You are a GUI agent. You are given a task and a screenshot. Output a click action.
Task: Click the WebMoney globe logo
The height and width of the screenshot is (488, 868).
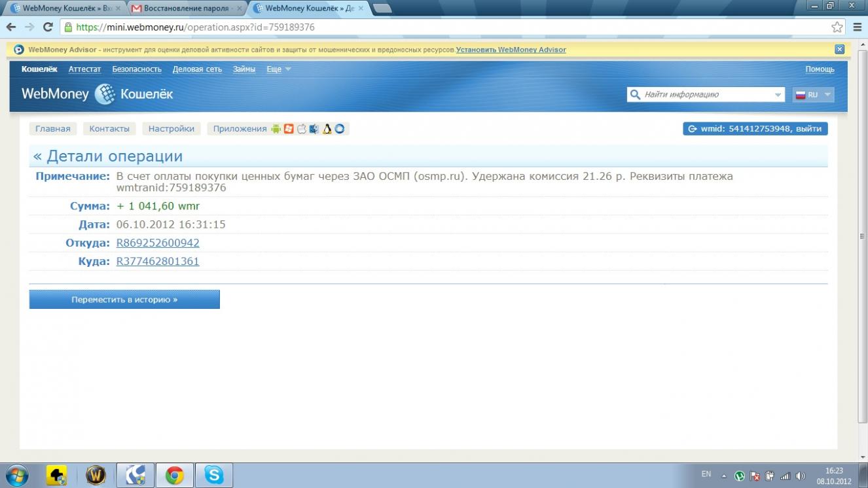pos(105,94)
